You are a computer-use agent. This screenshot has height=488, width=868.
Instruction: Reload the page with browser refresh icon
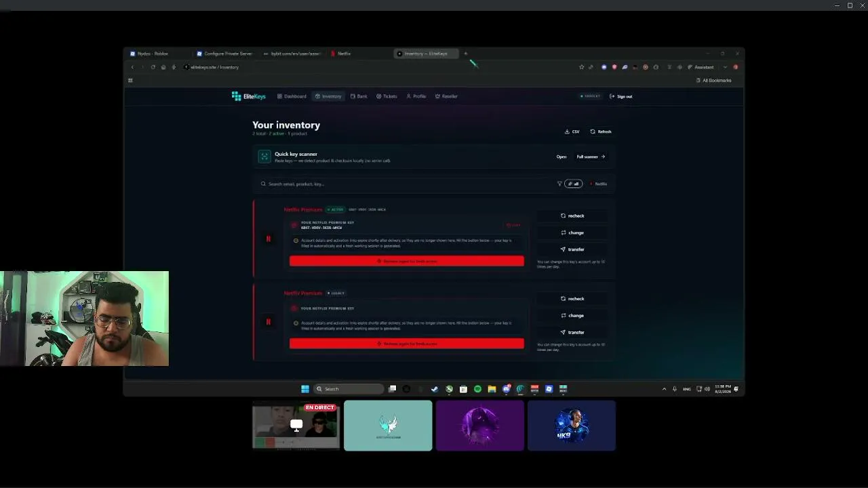click(x=153, y=67)
